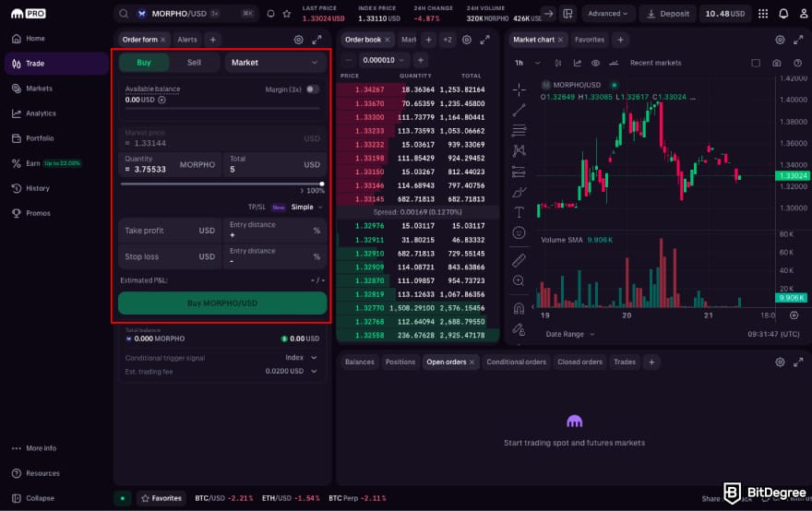Image resolution: width=812 pixels, height=511 pixels.
Task: Open Conditional trigger signal Index dropdown
Action: tap(301, 357)
